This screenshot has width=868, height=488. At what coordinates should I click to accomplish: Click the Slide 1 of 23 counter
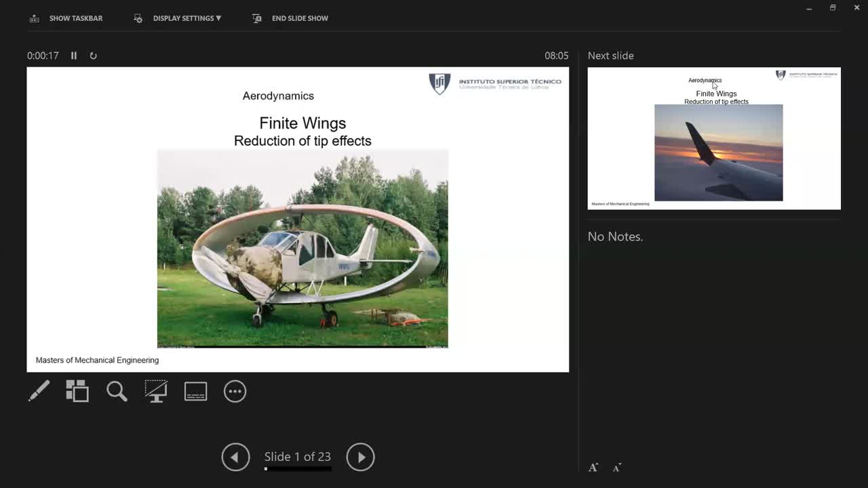pos(298,457)
